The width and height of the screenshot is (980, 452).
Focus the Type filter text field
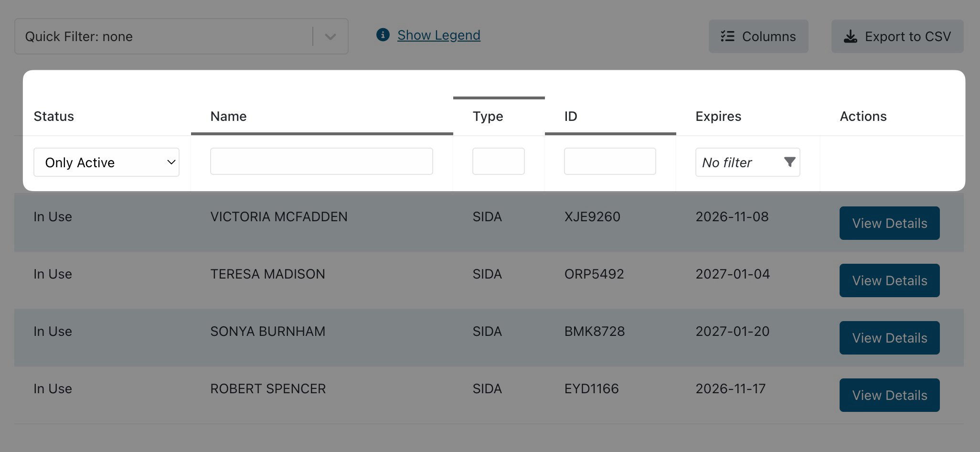click(498, 161)
